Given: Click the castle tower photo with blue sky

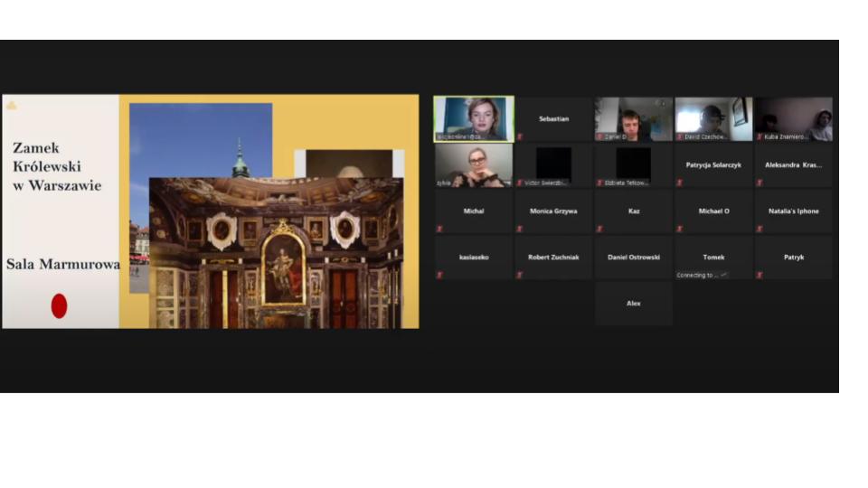Looking at the screenshot, I should coord(201,141).
